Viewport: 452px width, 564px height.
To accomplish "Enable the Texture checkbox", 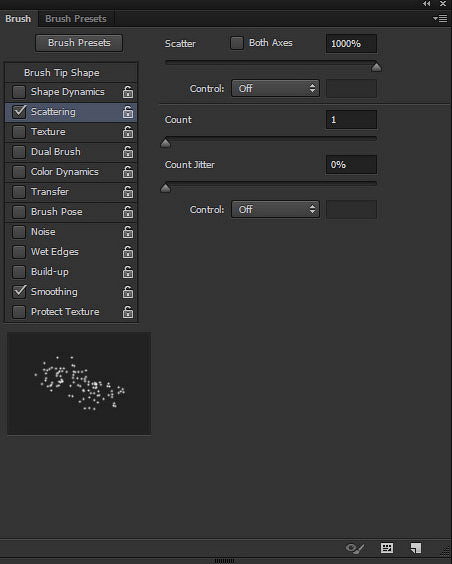I will coord(19,132).
